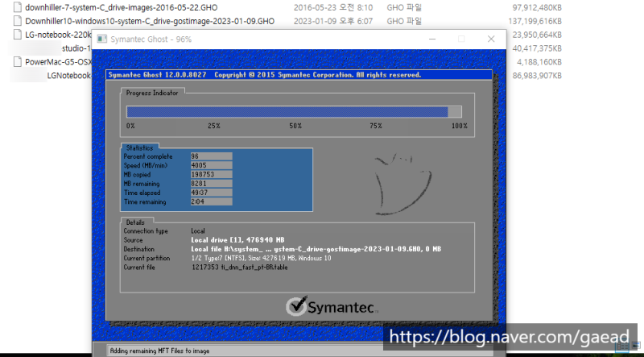Select the LG-notebook-220k file row
Image resolution: width=644 pixels, height=357 pixels.
point(58,35)
